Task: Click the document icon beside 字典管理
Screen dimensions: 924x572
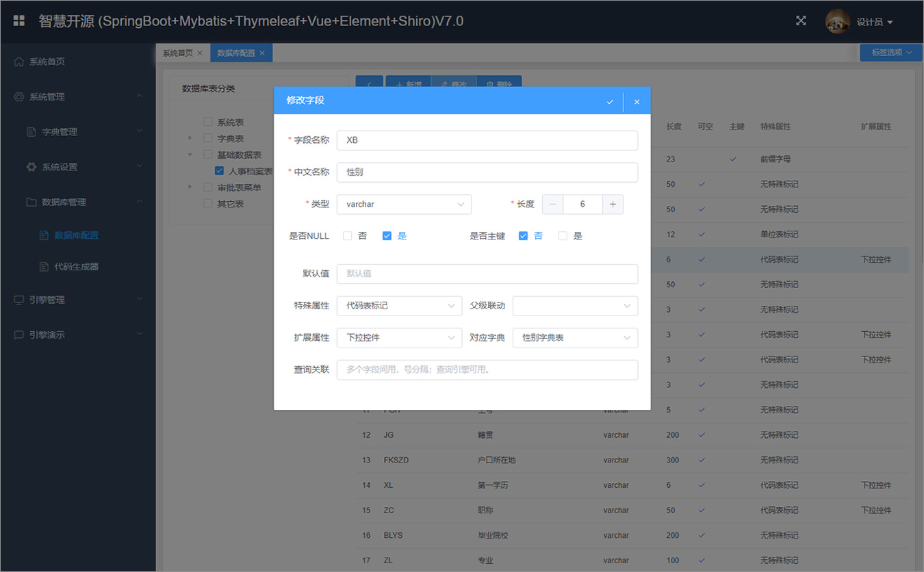Action: 31,131
